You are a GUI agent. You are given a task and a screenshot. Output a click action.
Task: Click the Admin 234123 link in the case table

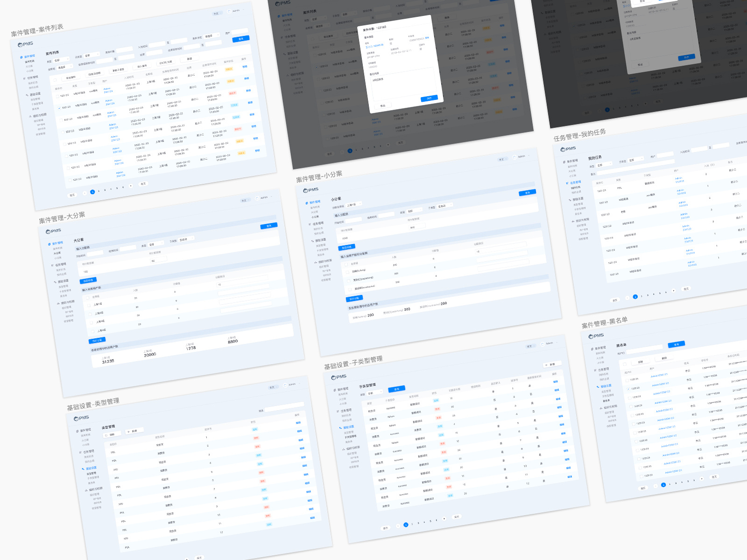pos(107,90)
